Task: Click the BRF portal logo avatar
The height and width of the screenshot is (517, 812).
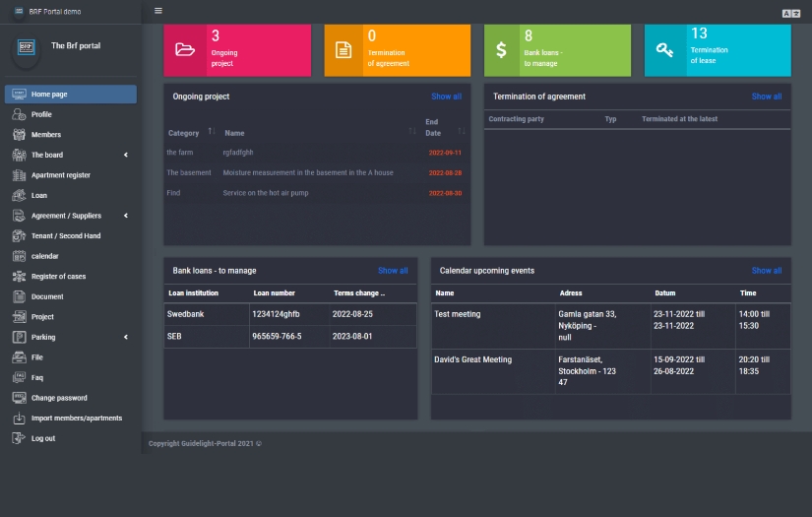Action: (x=27, y=48)
